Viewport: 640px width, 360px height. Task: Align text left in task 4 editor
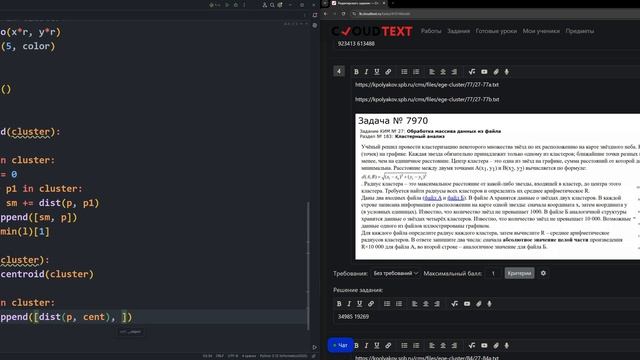(x=432, y=72)
